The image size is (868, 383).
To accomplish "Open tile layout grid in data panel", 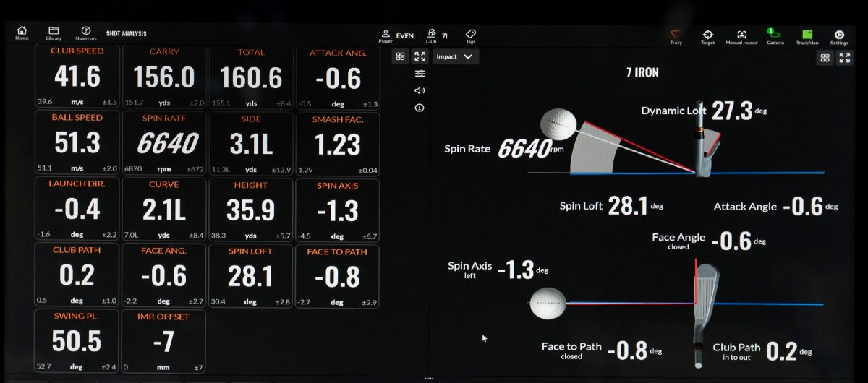I will pyautogui.click(x=401, y=56).
